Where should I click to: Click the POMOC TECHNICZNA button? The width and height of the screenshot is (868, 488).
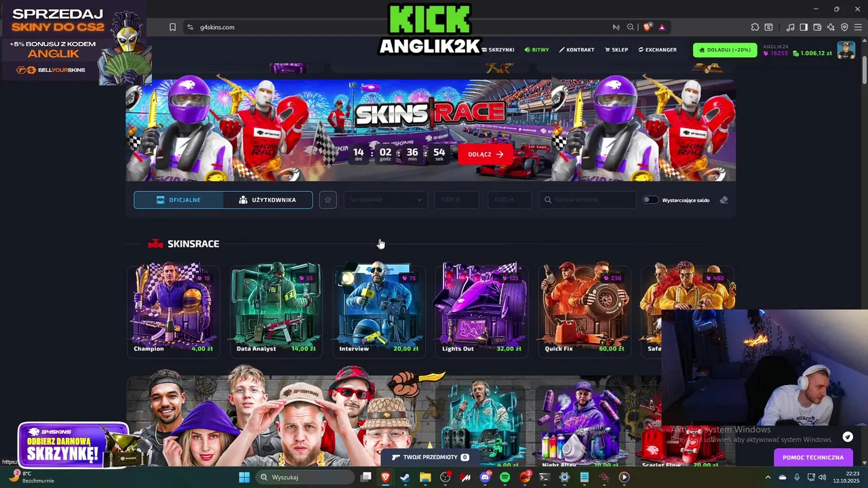tap(813, 457)
